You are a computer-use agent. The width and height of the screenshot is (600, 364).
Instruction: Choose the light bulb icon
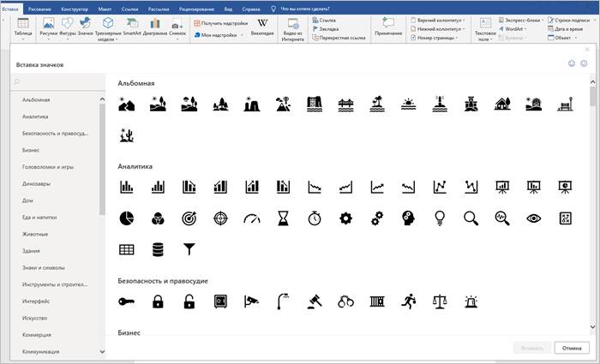pyautogui.click(x=439, y=218)
